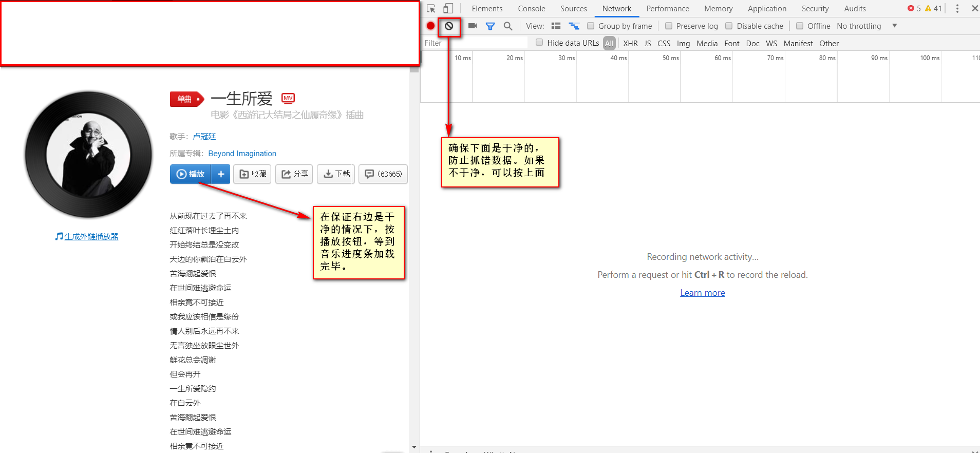Switch to the Application tab
This screenshot has height=453, width=980.
coord(767,9)
